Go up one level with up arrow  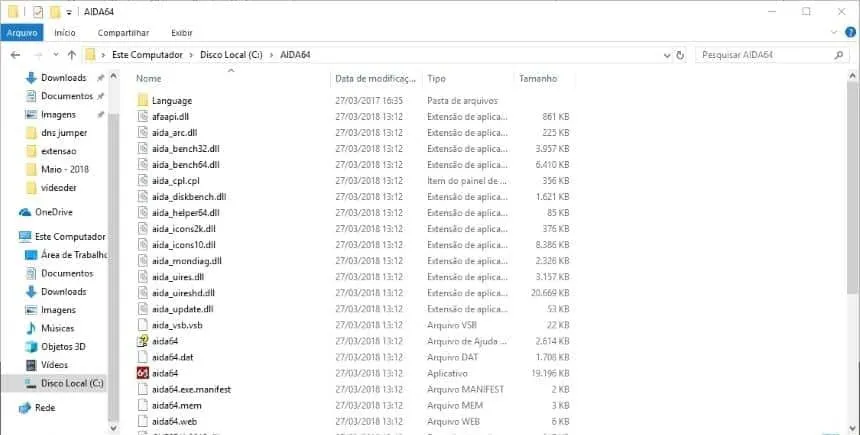(x=71, y=55)
